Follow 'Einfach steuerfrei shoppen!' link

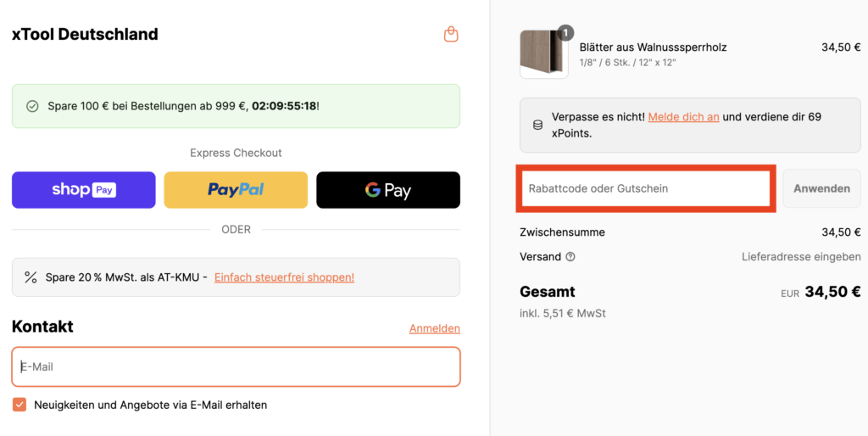[284, 277]
